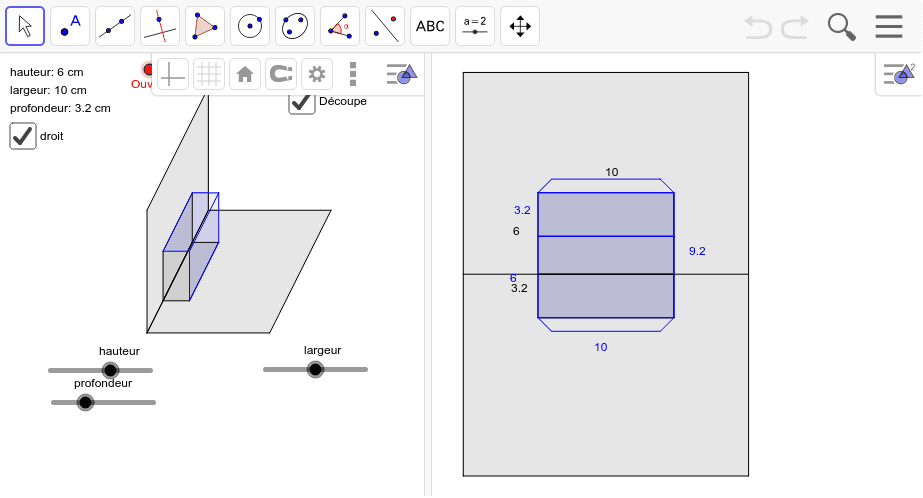Adjust the largeur slider handle
923x498 pixels.
click(x=316, y=369)
